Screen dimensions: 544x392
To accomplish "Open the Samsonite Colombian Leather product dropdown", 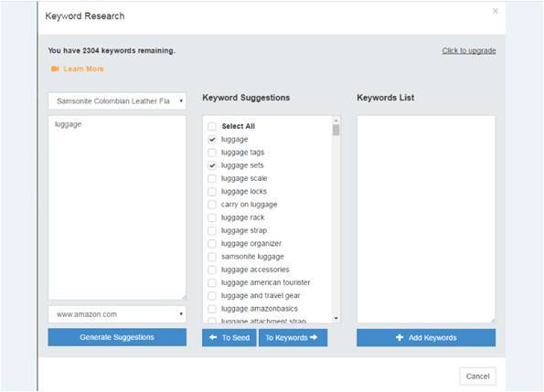I will click(x=117, y=101).
